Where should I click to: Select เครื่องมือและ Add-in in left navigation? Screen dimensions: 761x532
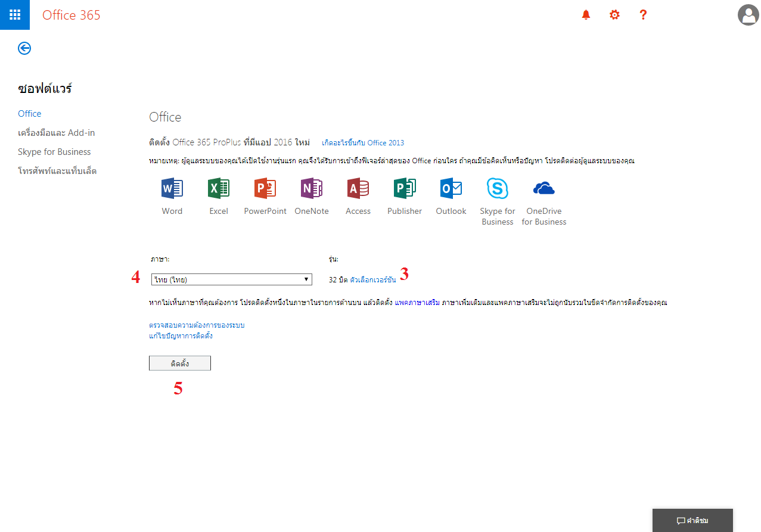coord(57,133)
